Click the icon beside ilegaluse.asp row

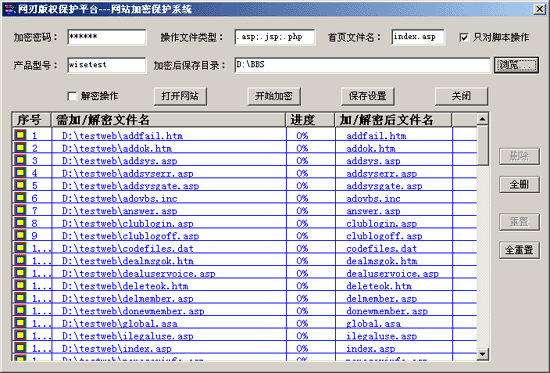click(x=20, y=335)
